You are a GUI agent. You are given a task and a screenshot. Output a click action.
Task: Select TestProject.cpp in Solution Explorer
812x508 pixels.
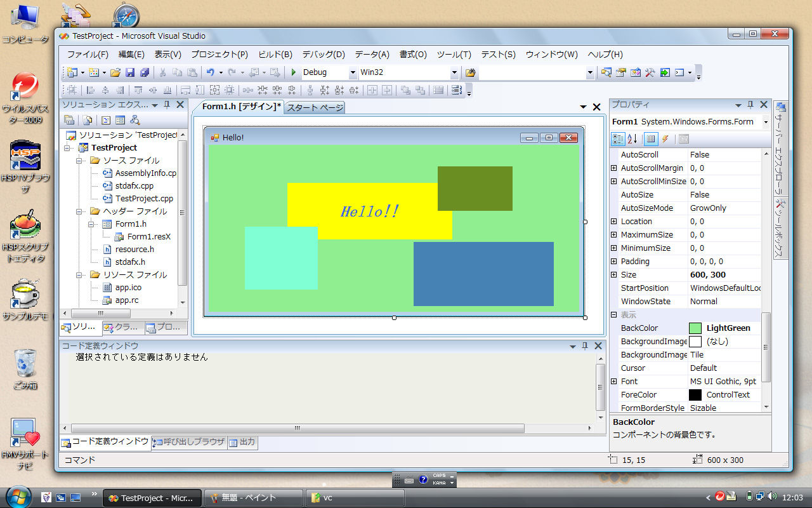pyautogui.click(x=144, y=199)
